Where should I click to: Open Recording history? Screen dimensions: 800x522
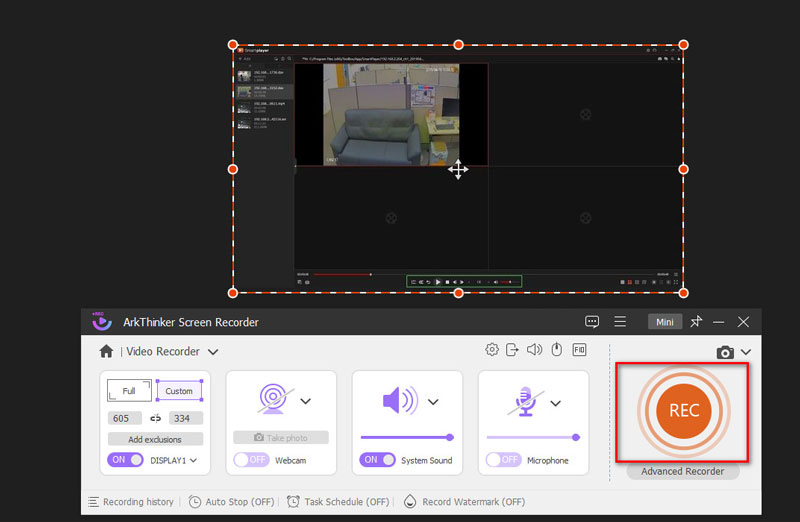click(x=131, y=502)
